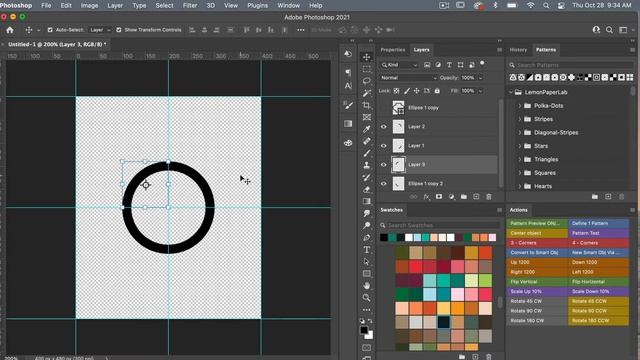Hide Layer 2 with its eye icon
The width and height of the screenshot is (640, 360).
[x=384, y=127]
